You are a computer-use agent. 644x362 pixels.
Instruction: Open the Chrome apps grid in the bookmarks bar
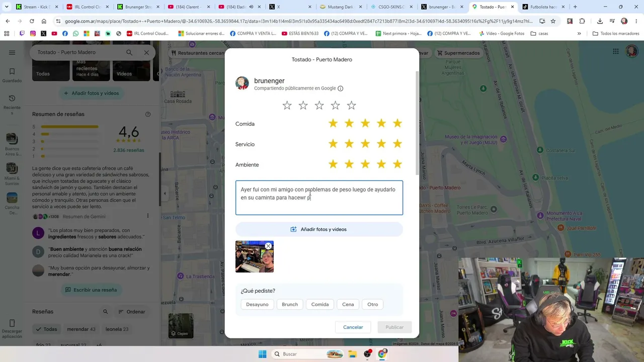pyautogui.click(x=7, y=34)
